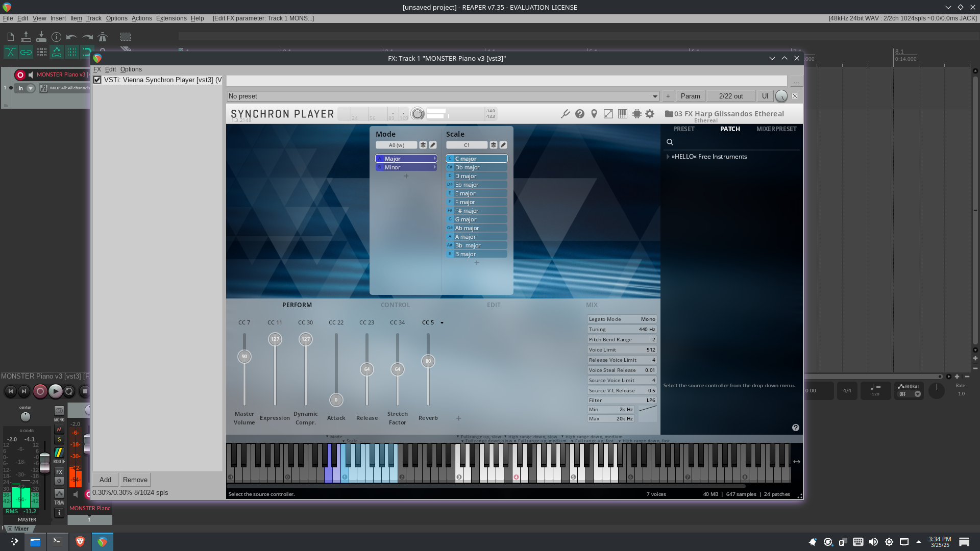Image resolution: width=980 pixels, height=551 pixels.
Task: Toggle transport repeat loop button
Action: (x=69, y=391)
